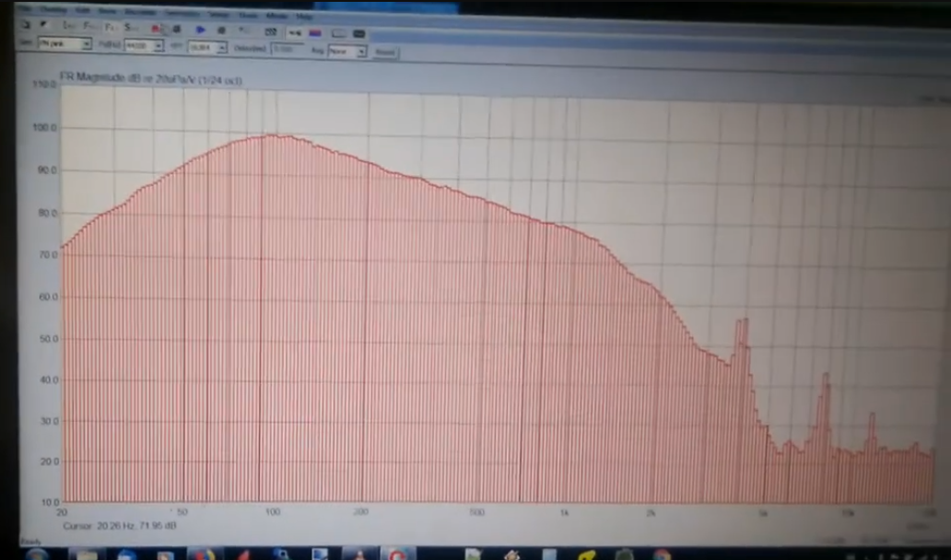This screenshot has height=560, width=951.
Task: Click the Delay(ms) input field
Action: (x=287, y=49)
